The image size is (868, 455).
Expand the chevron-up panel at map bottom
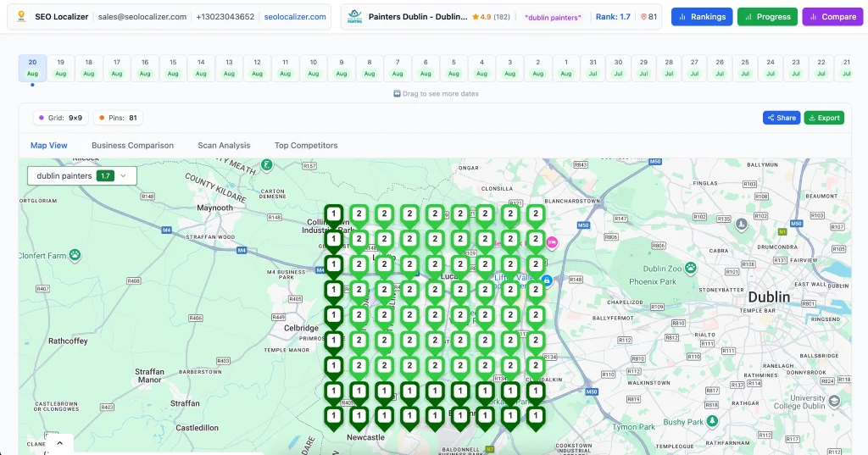(60, 443)
